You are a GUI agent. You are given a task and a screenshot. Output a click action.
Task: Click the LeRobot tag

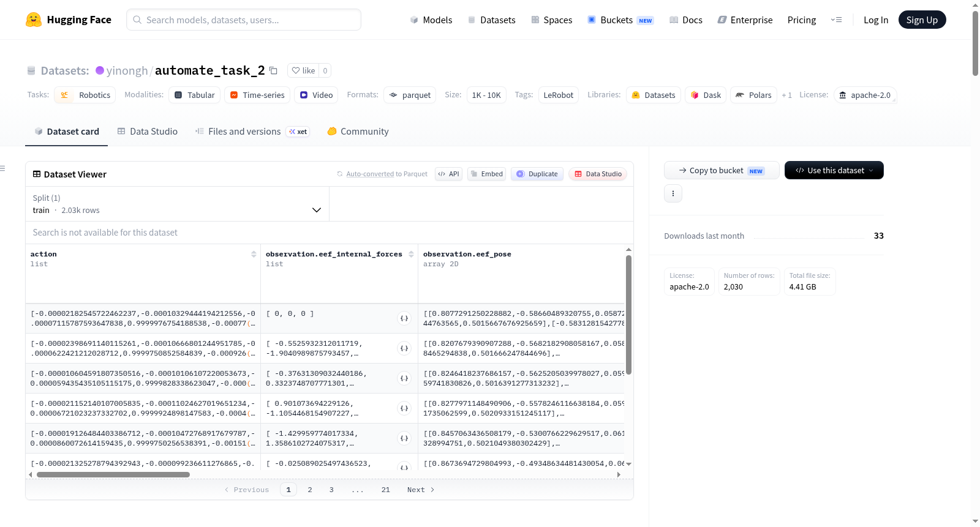coord(559,95)
